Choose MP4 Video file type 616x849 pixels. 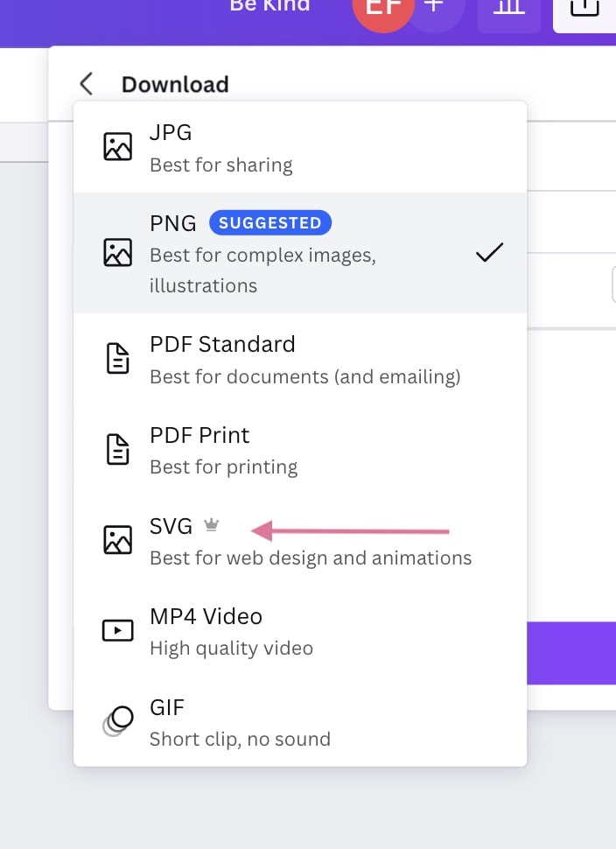[x=300, y=631]
